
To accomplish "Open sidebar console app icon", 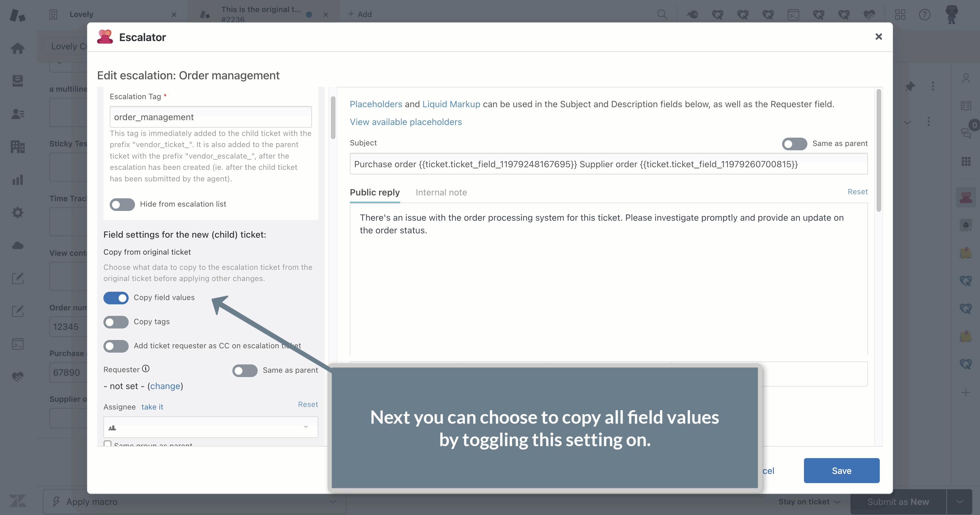I will pos(18,344).
